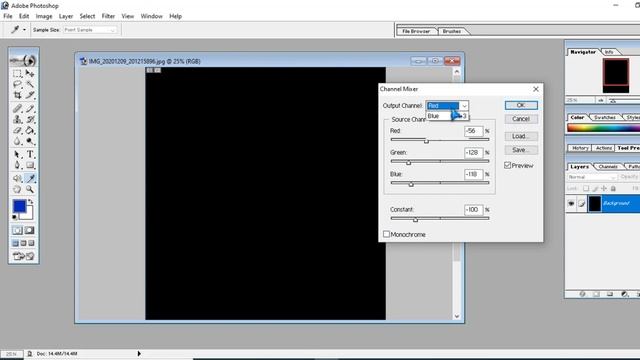The image size is (640, 360).
Task: Click the Load button in Channel Mixer
Action: click(x=521, y=136)
